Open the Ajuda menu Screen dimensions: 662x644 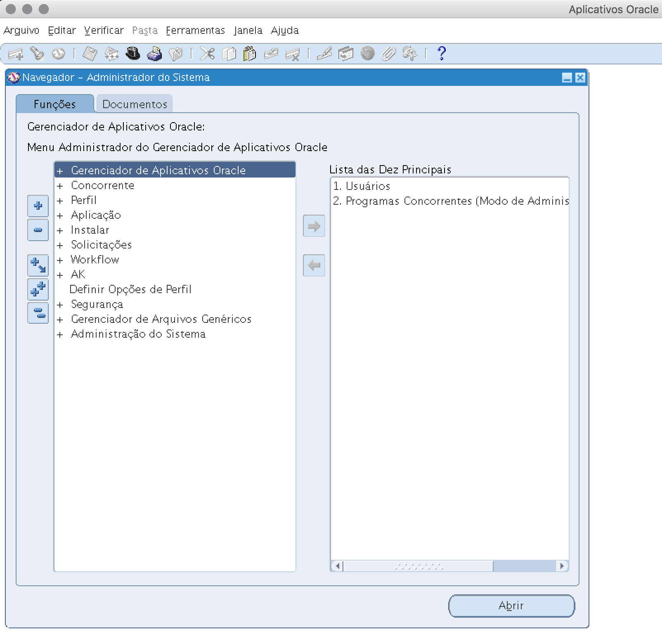point(285,31)
